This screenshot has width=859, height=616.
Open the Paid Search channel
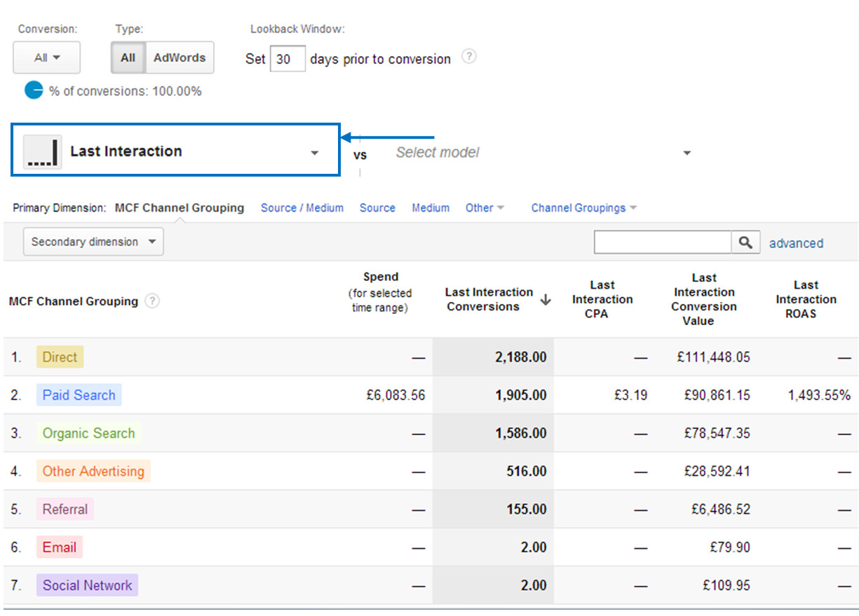[x=79, y=395]
